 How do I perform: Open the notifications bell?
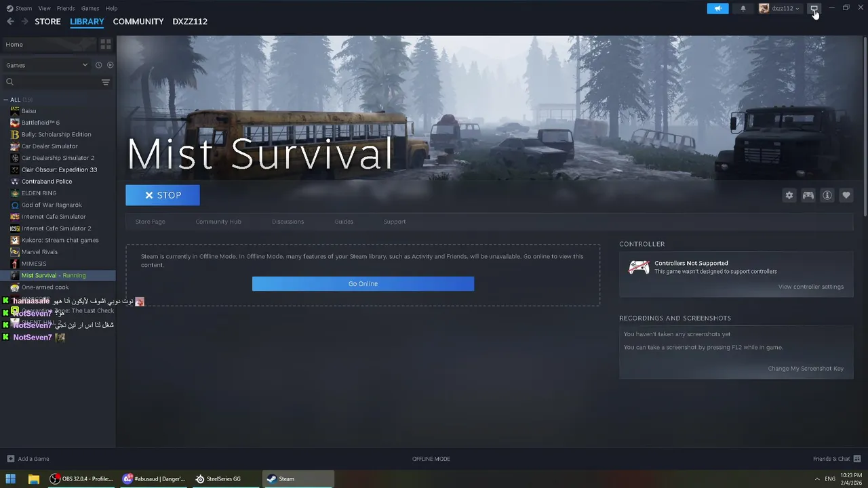[x=743, y=8]
